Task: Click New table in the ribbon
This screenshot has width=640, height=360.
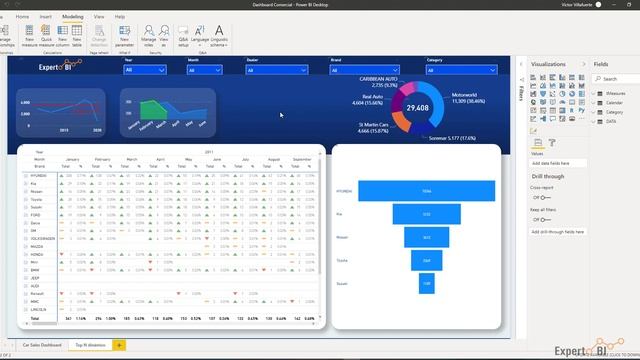Action: click(x=77, y=36)
